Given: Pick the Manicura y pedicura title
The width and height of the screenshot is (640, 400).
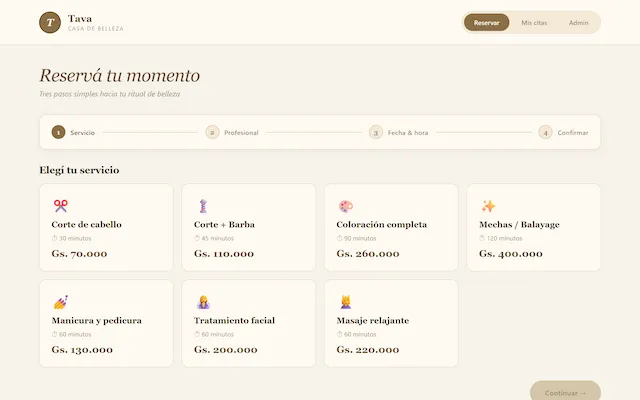Looking at the screenshot, I should coord(97,320).
